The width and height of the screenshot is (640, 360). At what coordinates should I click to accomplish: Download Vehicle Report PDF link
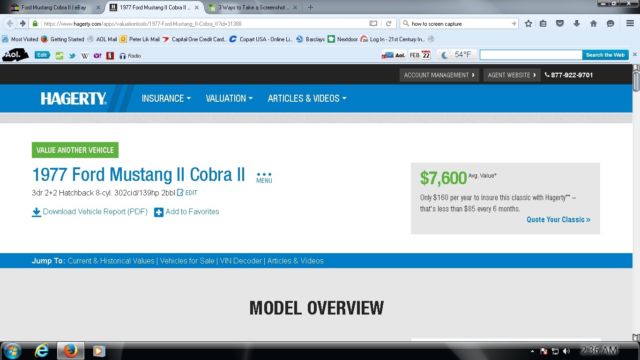[x=90, y=212]
